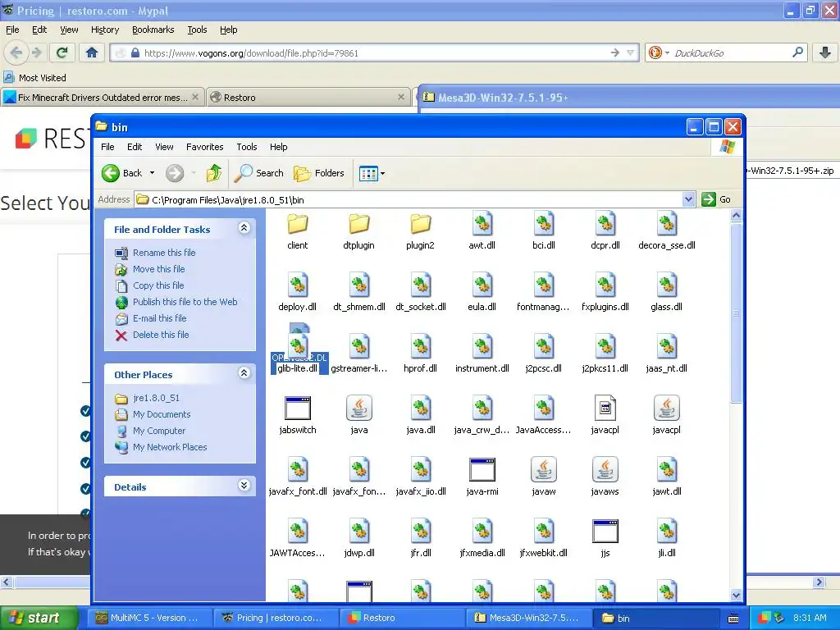Click Delete this file link
Viewport: 840px width, 630px height.
coord(161,335)
